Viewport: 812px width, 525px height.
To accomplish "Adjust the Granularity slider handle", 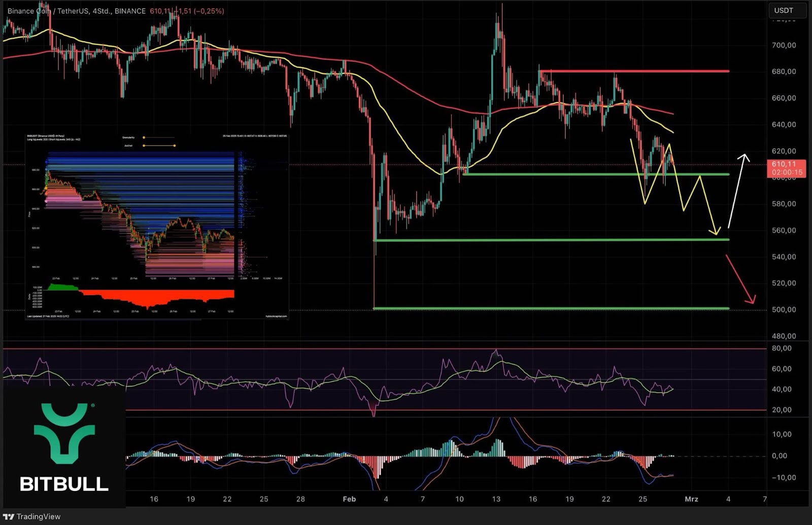I will coord(144,137).
